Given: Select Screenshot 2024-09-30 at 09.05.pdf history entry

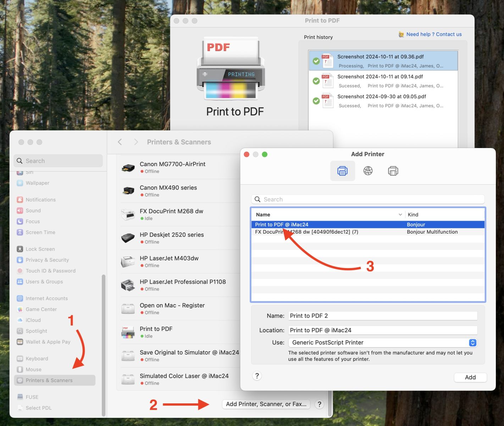Looking at the screenshot, I should point(383,101).
